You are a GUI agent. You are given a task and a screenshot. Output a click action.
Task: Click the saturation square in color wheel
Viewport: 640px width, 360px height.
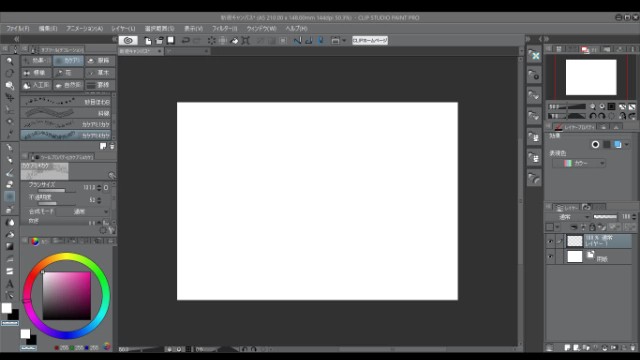coord(67,296)
